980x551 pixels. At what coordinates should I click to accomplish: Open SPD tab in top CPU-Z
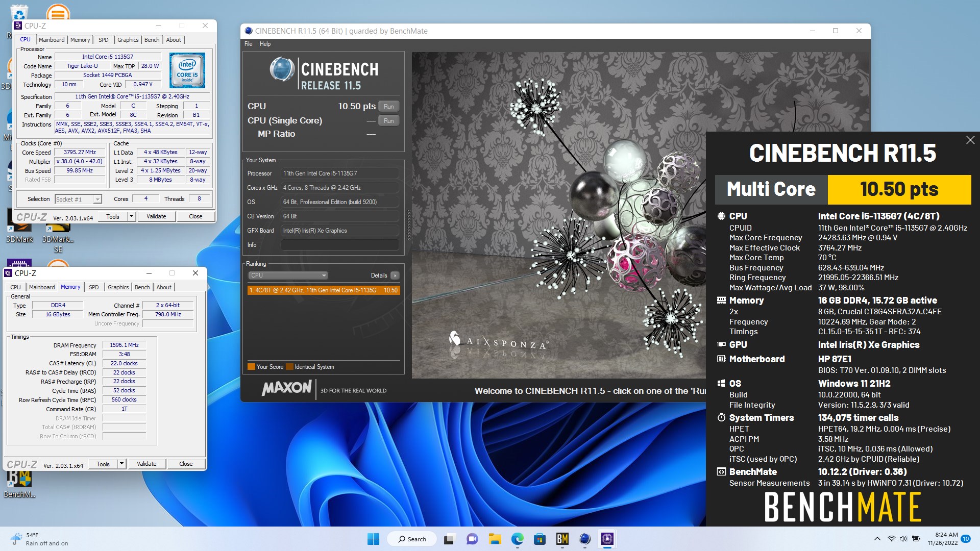[x=104, y=40]
